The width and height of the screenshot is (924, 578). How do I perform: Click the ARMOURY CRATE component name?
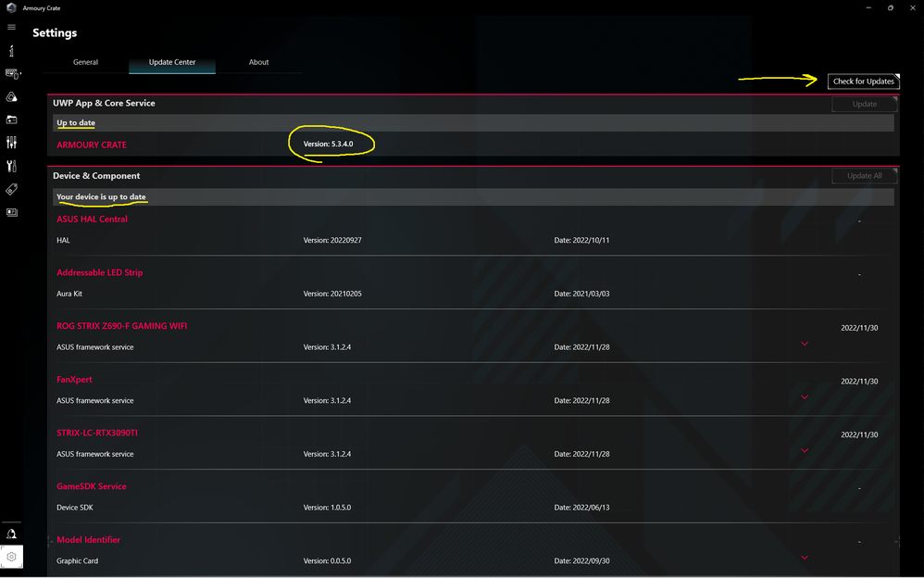(92, 144)
